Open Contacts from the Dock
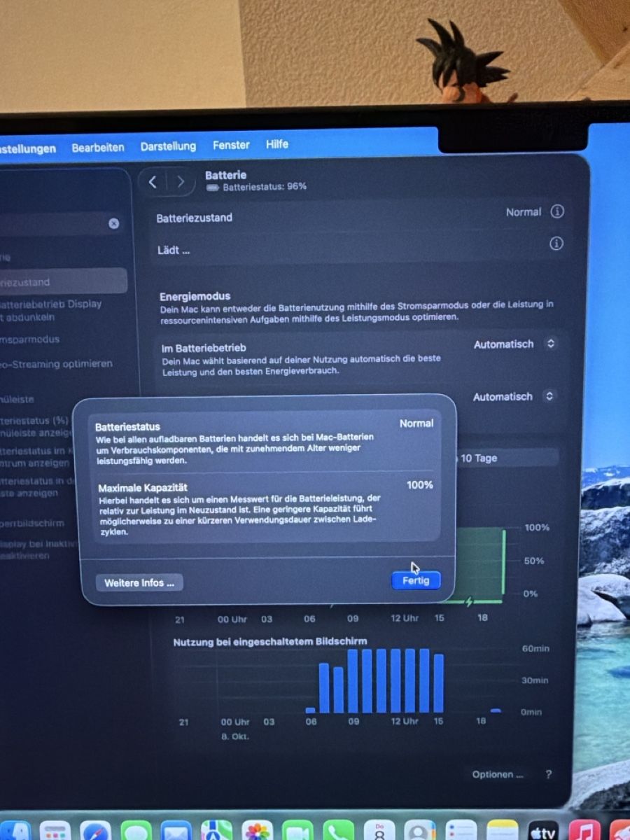Image resolution: width=630 pixels, height=840 pixels. [x=420, y=832]
